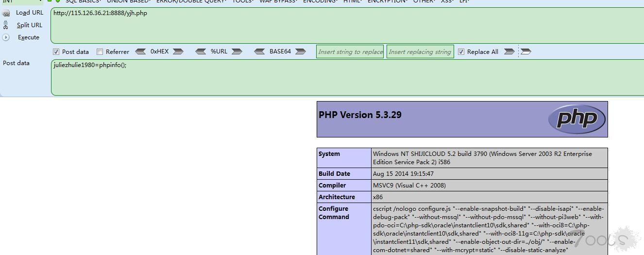Click the x86 architecture value
The image size is (644, 255).
click(378, 197)
